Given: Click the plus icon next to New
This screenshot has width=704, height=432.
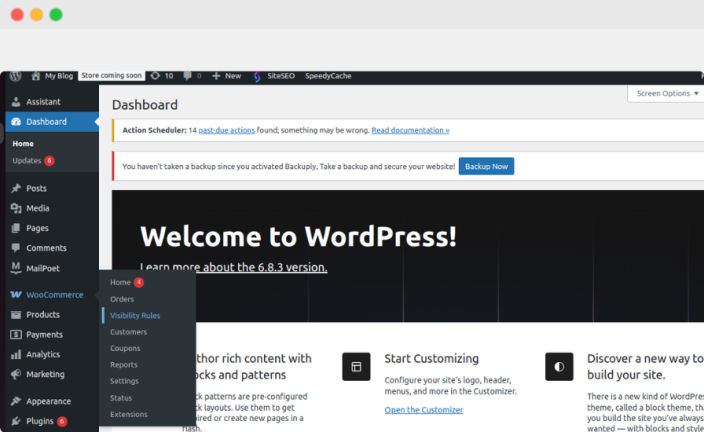Looking at the screenshot, I should coord(216,76).
